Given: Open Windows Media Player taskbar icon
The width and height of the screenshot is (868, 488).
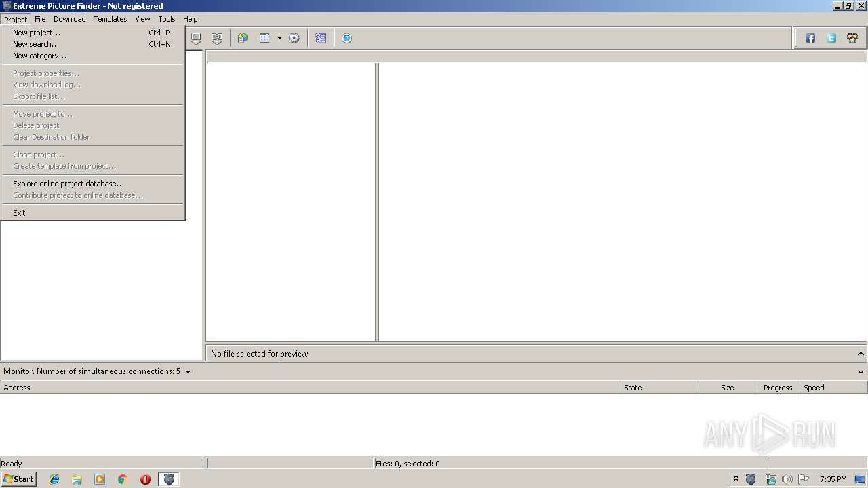Looking at the screenshot, I should coord(100,479).
